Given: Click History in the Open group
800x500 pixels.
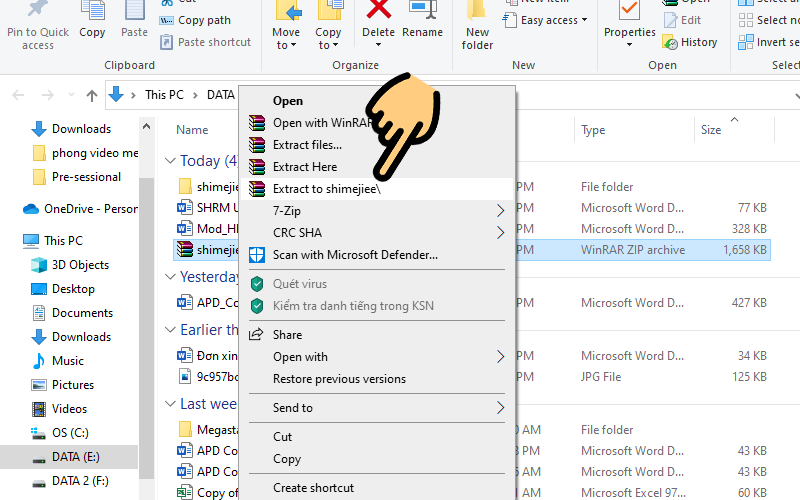Looking at the screenshot, I should tap(690, 42).
